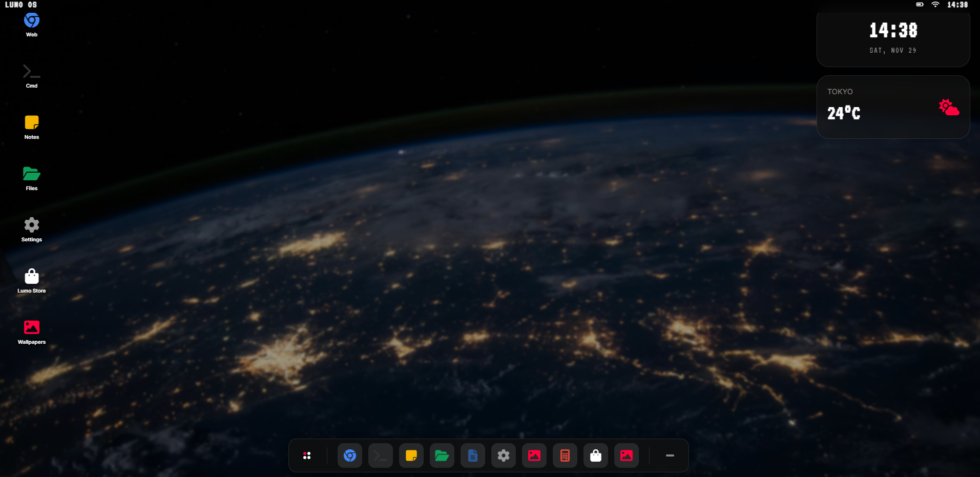Open the clock widget showing SAT, NOV 29
Image resolution: width=980 pixels, height=477 pixels.
click(892, 38)
